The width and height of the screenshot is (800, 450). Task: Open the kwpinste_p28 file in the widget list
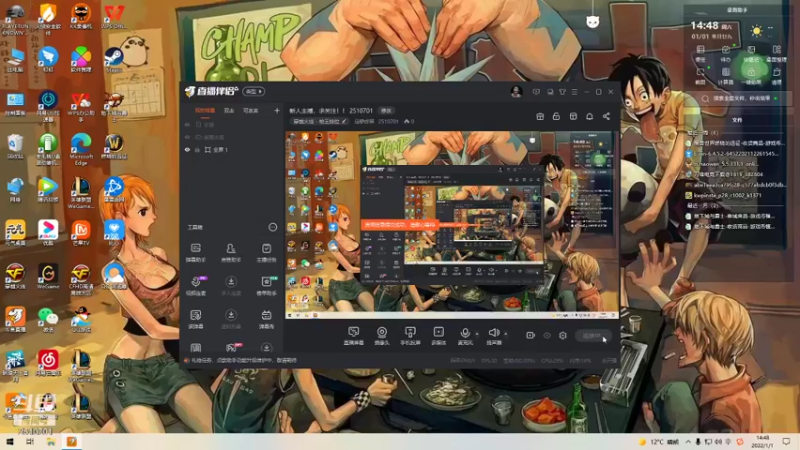[723, 195]
